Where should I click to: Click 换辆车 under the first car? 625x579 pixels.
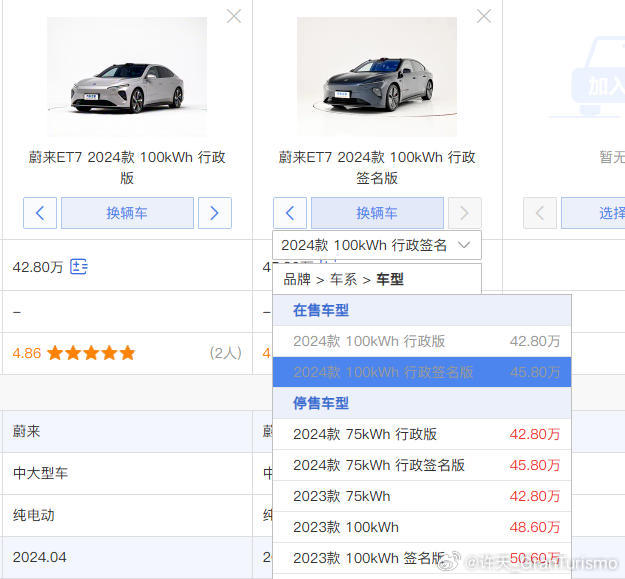[128, 213]
